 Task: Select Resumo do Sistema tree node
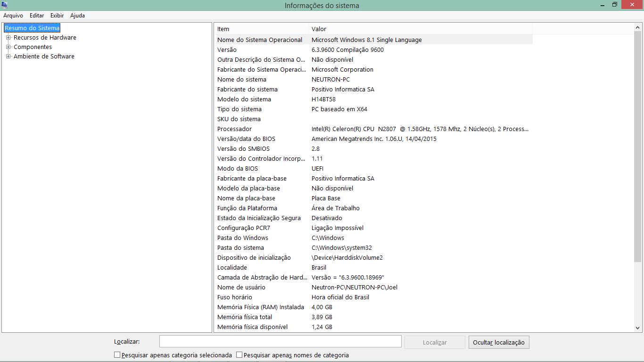coord(32,28)
